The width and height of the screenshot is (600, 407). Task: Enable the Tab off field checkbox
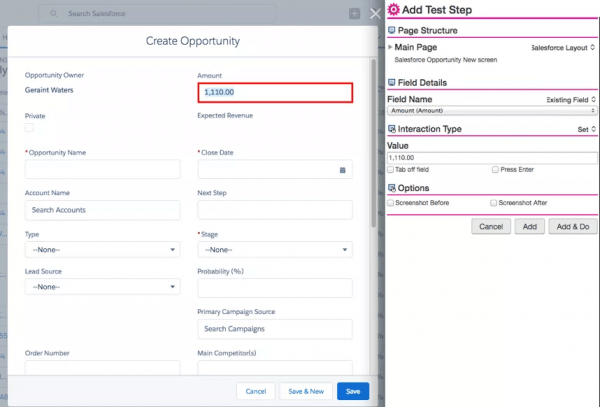[390, 169]
